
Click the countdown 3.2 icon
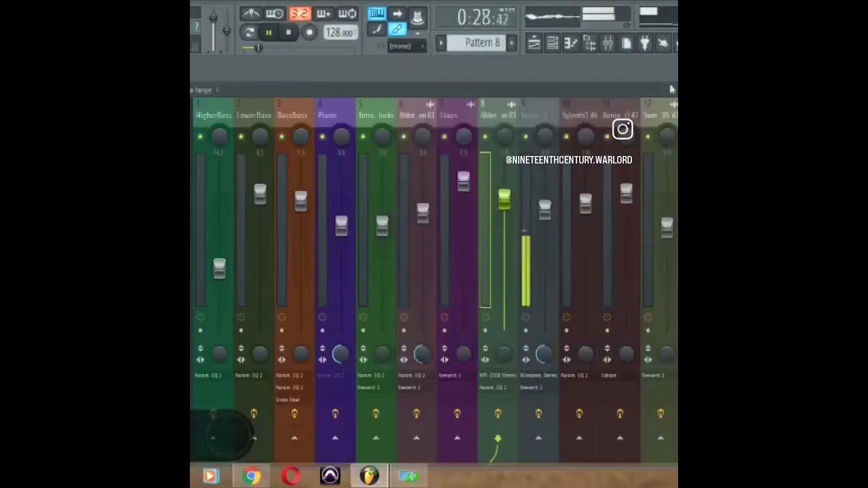(299, 14)
